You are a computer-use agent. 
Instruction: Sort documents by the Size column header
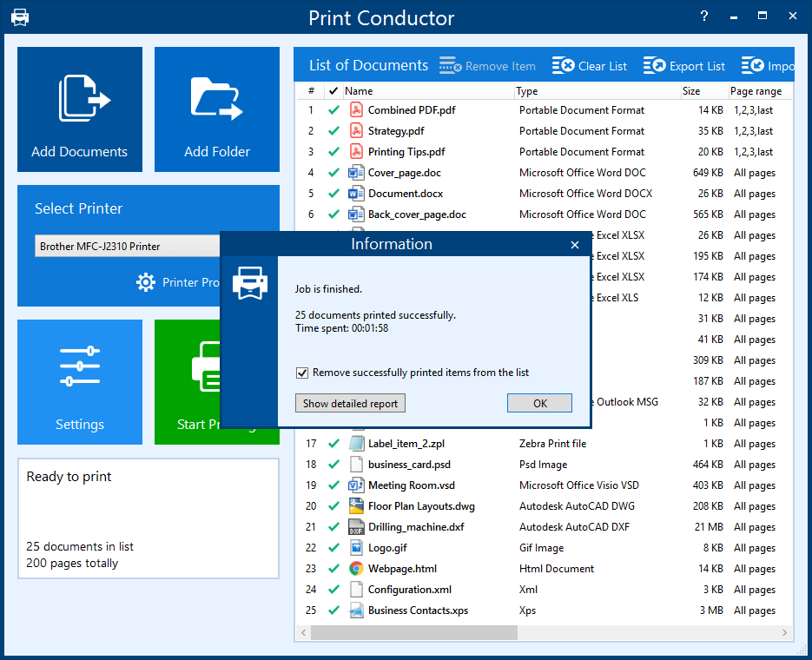click(701, 90)
